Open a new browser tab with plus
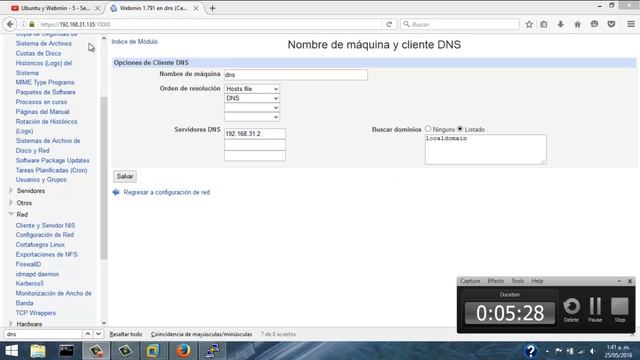 [x=212, y=8]
